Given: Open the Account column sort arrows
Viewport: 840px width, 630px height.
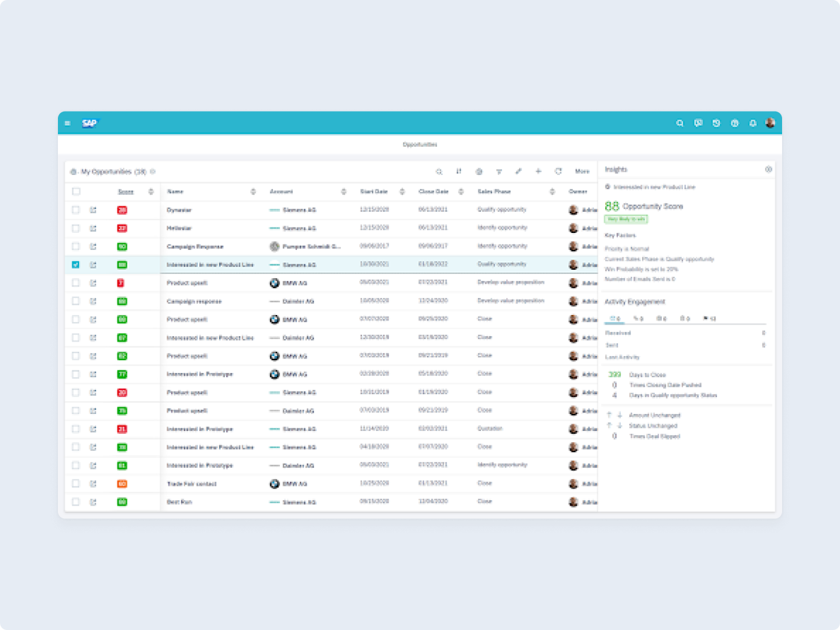Looking at the screenshot, I should click(343, 191).
